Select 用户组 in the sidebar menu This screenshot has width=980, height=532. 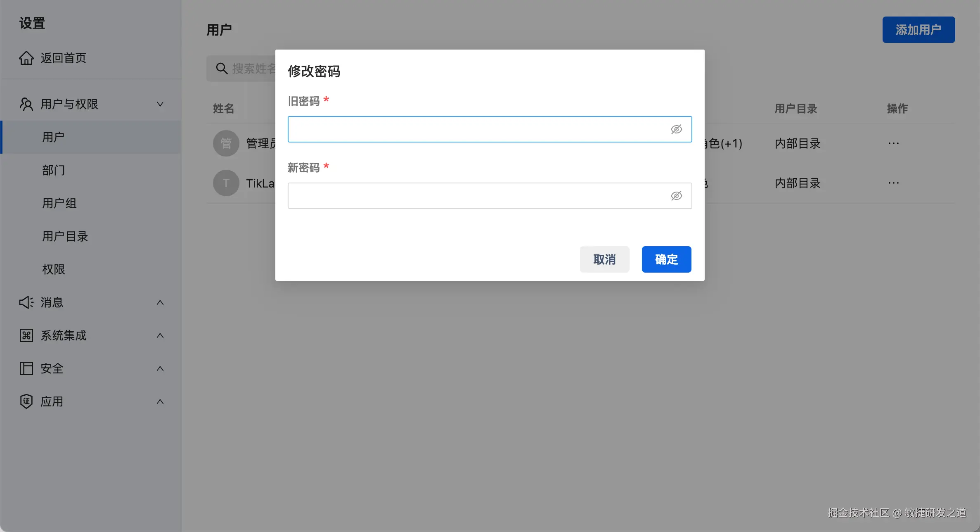tap(59, 203)
